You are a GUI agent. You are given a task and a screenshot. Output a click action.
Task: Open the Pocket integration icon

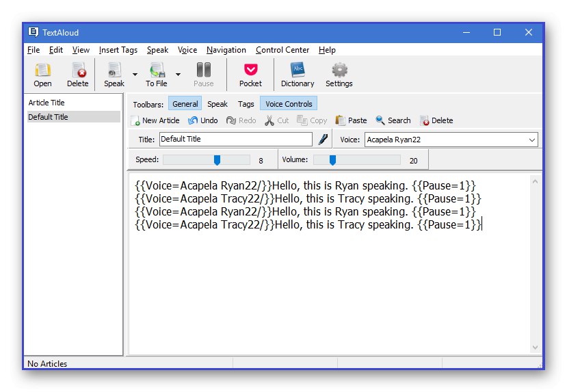(250, 69)
